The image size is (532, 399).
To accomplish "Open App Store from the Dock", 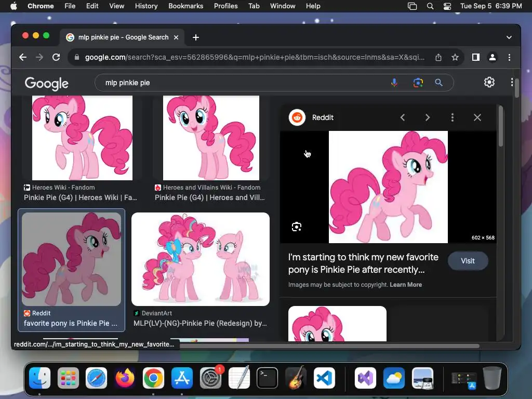I will [x=182, y=378].
